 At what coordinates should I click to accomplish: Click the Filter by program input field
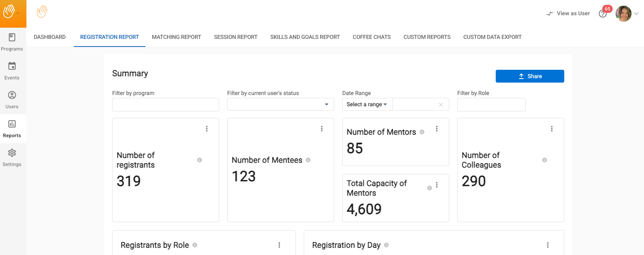[166, 105]
